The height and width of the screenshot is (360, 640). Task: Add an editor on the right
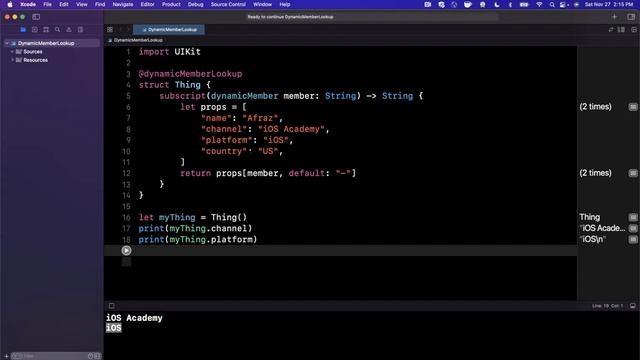click(x=633, y=30)
